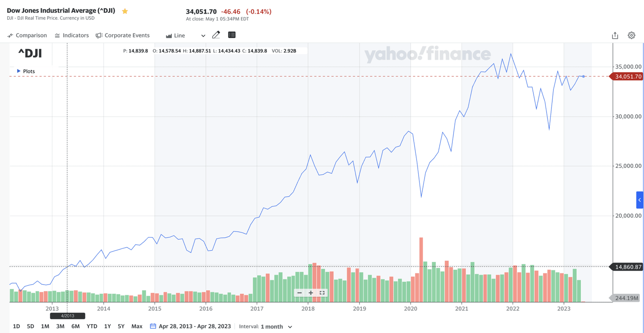This screenshot has height=333, width=644.
Task: Click the share icon top right
Action: [615, 35]
